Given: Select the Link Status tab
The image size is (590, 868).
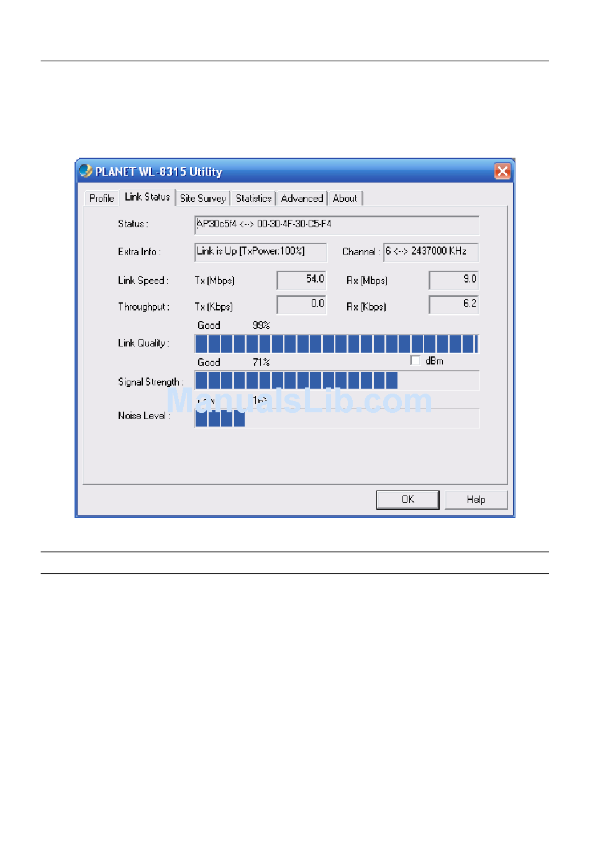Looking at the screenshot, I should coord(147,197).
